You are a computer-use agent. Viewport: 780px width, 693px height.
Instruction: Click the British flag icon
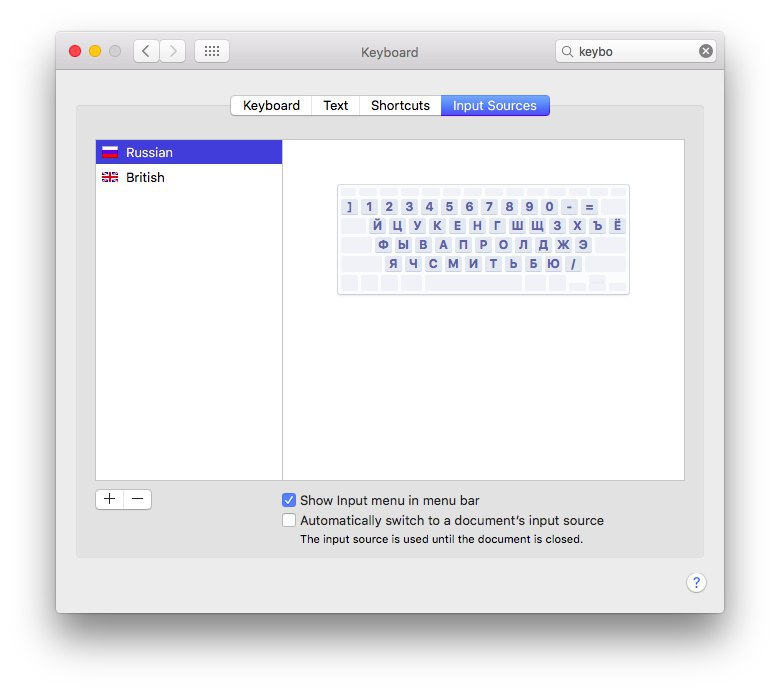110,177
